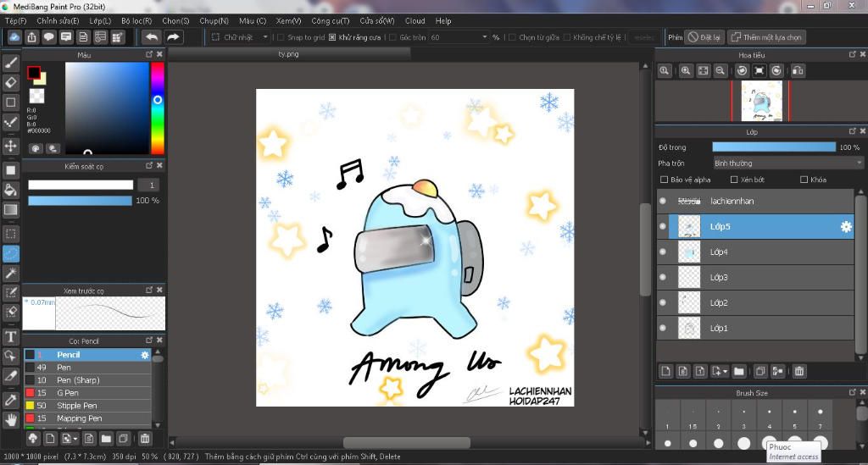The height and width of the screenshot is (465, 868).
Task: Switch to ty.png document tab
Action: point(288,54)
